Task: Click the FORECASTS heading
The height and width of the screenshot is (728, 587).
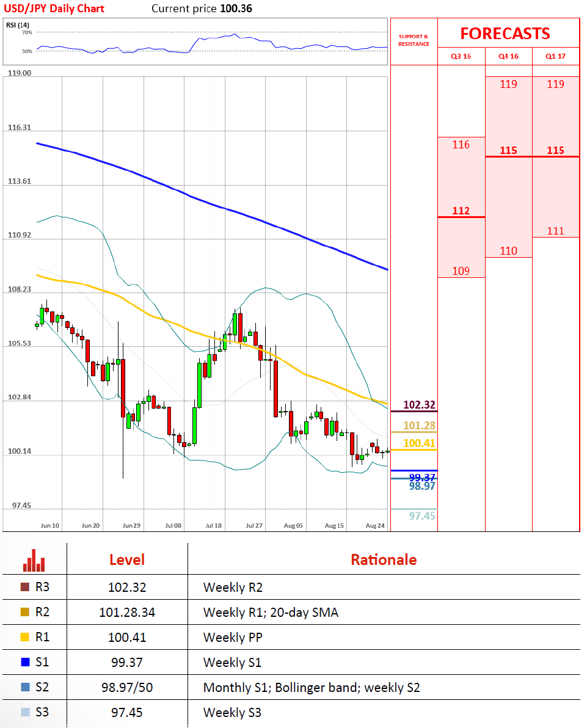Action: (x=505, y=34)
